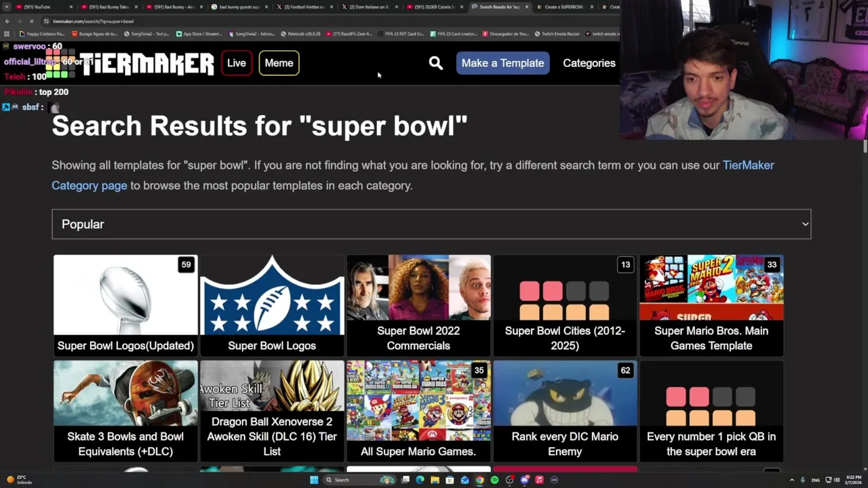Open Super Bowl Logos NFL shield template
The width and height of the screenshot is (868, 488).
click(x=272, y=306)
